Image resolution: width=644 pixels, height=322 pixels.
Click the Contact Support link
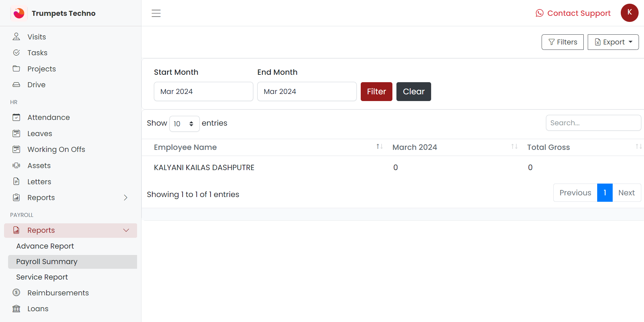coord(573,13)
